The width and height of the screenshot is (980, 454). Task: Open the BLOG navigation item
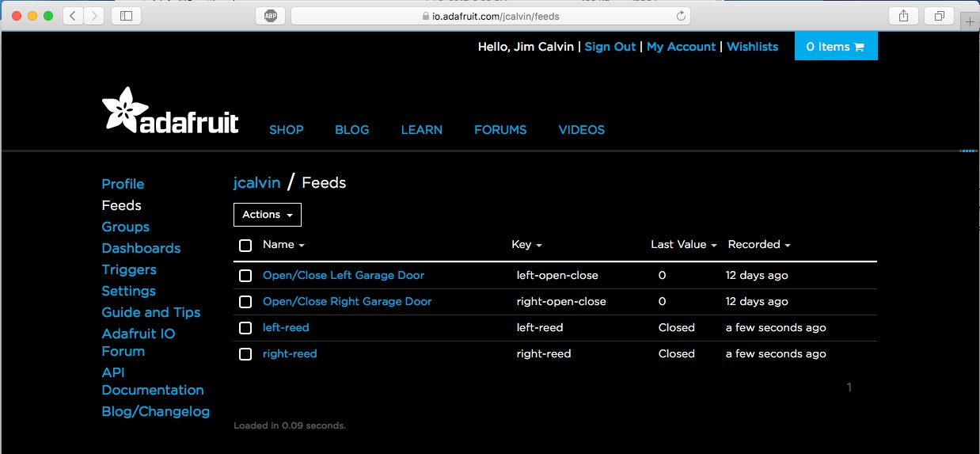pyautogui.click(x=352, y=130)
